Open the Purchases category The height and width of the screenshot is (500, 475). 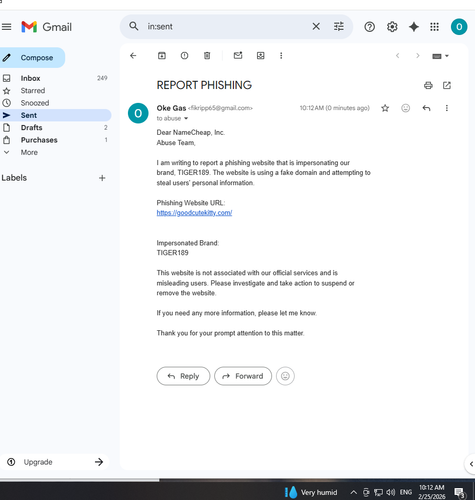click(x=55, y=140)
